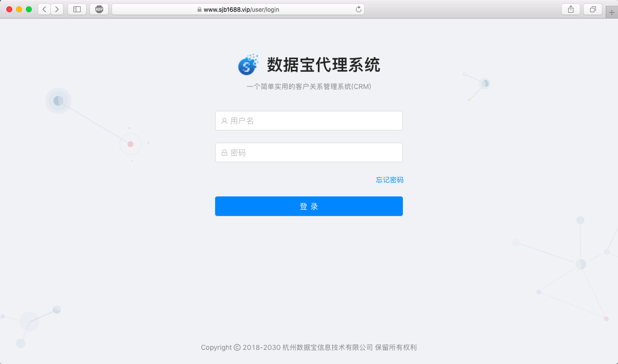Toggle the Safari sidebar button

tap(77, 9)
